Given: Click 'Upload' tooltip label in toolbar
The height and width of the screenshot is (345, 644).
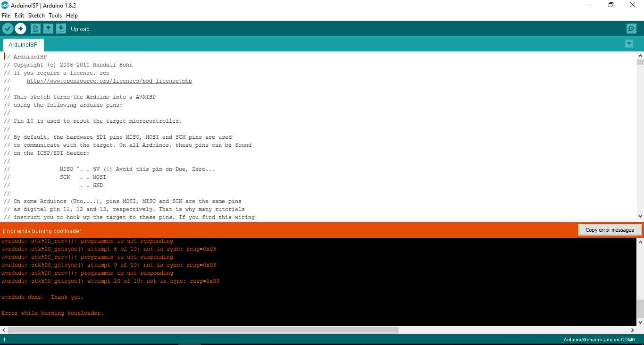Looking at the screenshot, I should (x=80, y=29).
